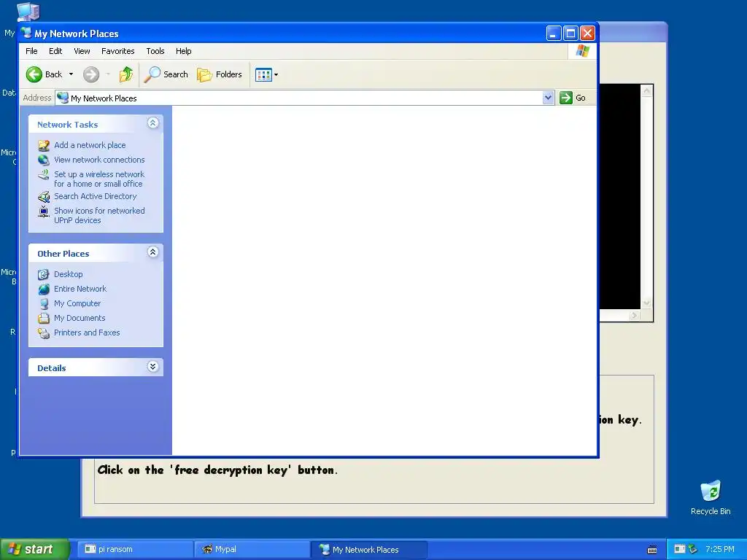Minimize the My Network Places window
Viewport: 747px width, 560px height.
pyautogui.click(x=553, y=34)
